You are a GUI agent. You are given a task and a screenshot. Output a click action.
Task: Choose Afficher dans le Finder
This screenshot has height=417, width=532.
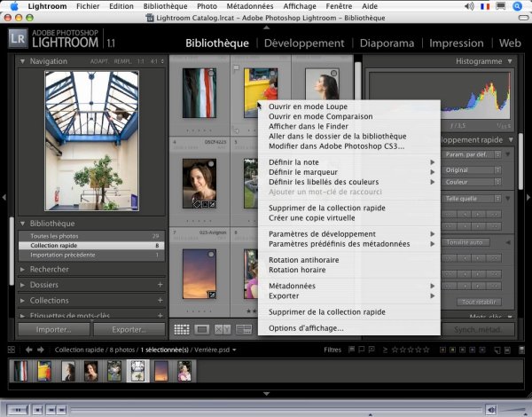pyautogui.click(x=309, y=126)
